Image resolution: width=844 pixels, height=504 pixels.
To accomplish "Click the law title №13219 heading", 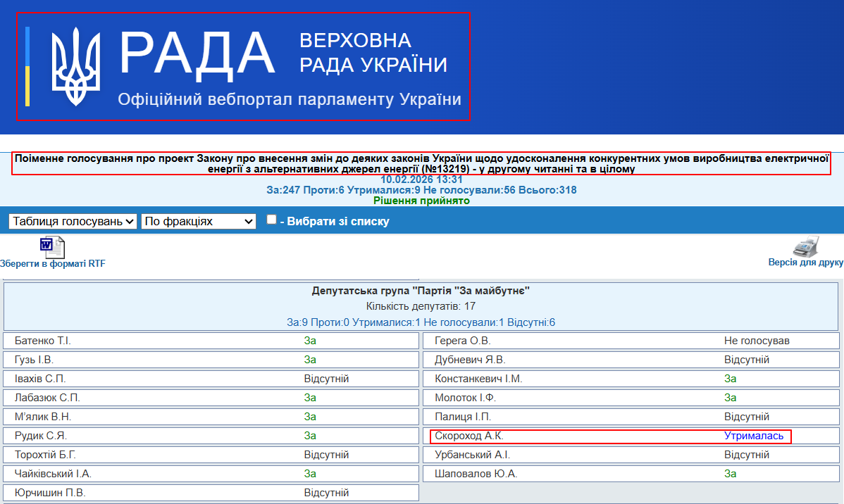I will (421, 163).
